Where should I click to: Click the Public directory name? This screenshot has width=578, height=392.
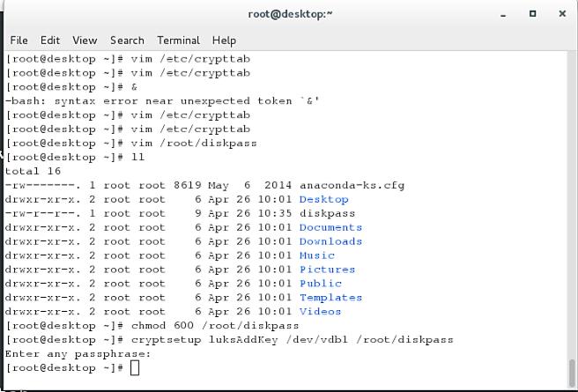[321, 284]
